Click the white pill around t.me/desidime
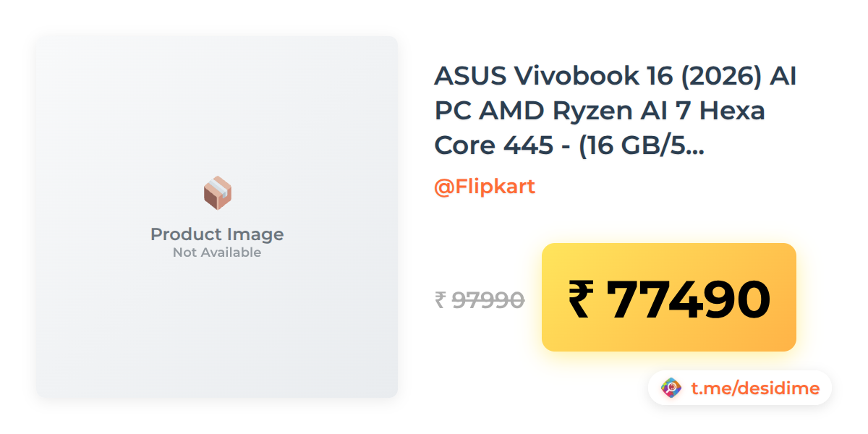868x434 pixels. tap(740, 388)
